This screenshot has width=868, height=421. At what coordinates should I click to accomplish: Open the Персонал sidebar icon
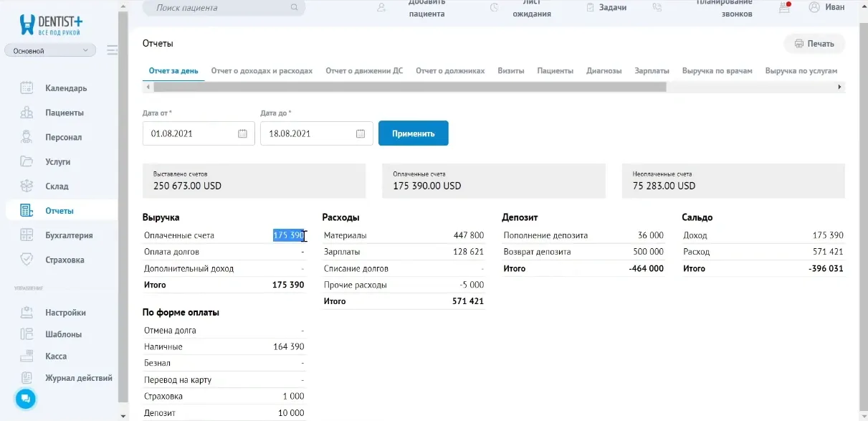click(x=27, y=137)
